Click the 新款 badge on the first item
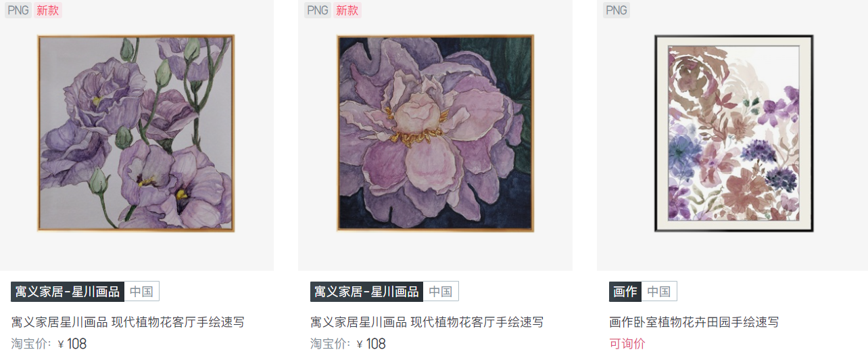 coord(47,10)
